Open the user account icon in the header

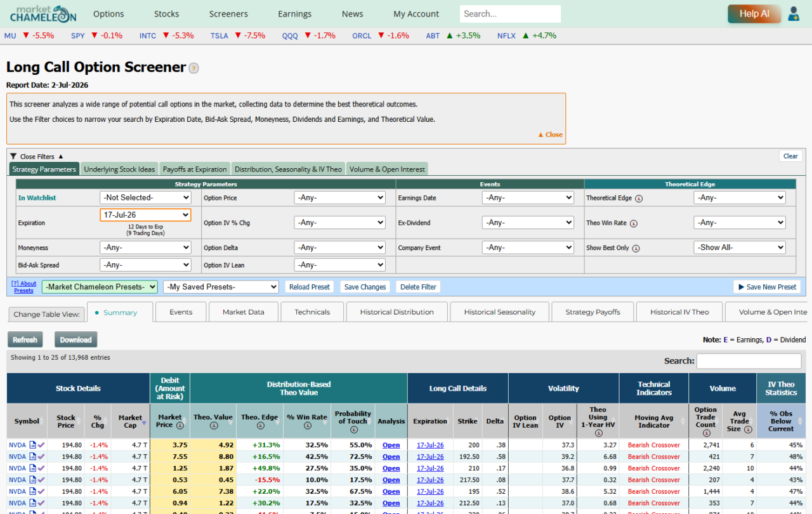pos(793,14)
